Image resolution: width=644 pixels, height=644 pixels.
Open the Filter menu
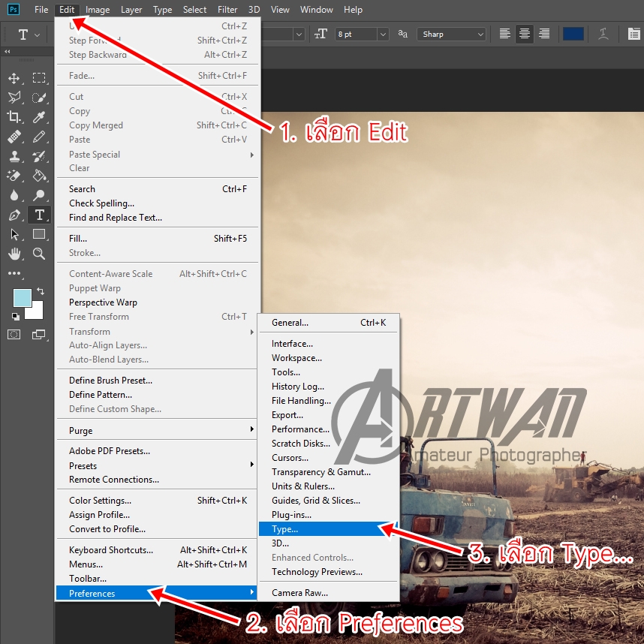(227, 10)
